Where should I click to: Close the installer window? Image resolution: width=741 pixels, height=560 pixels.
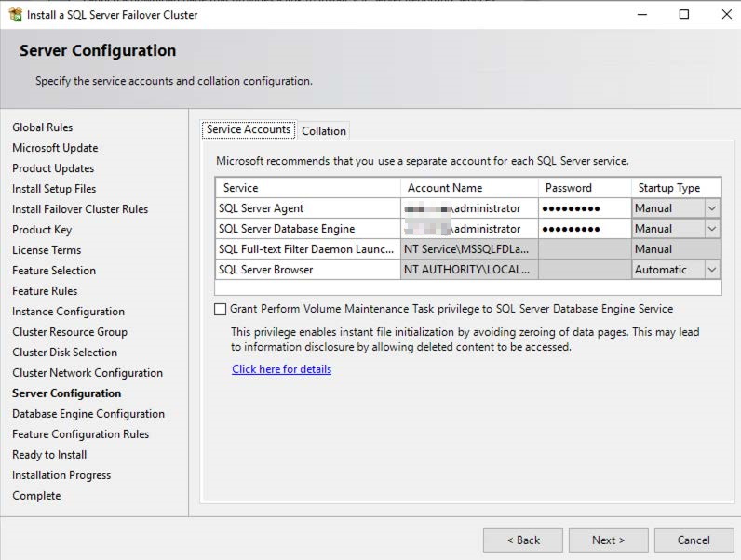point(727,15)
